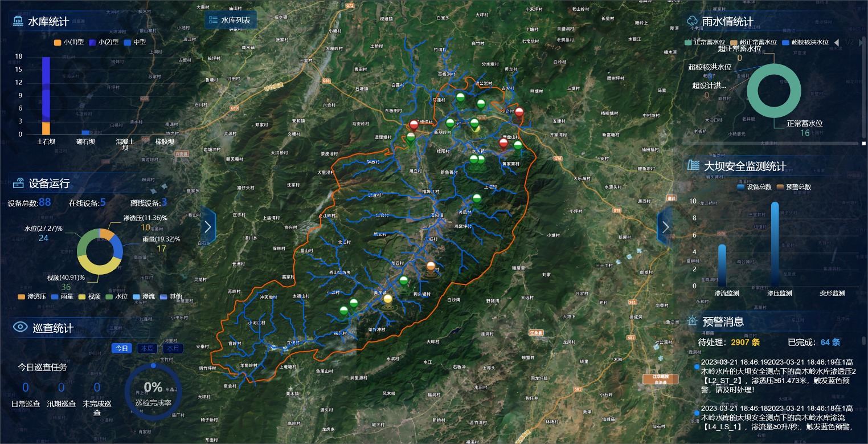Collapse the left panel with chevron arrow
868x444 pixels.
[x=208, y=227]
